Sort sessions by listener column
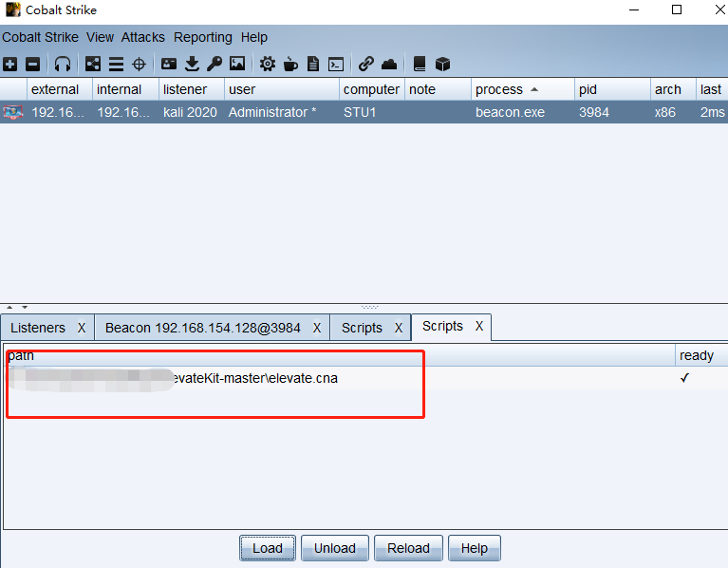 click(192, 89)
